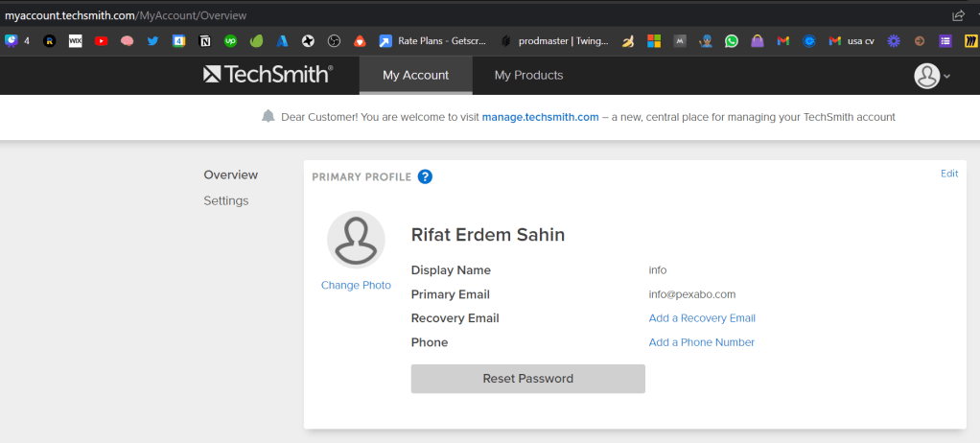980x443 pixels.
Task: Open the purple list bookmark icon
Action: click(945, 41)
